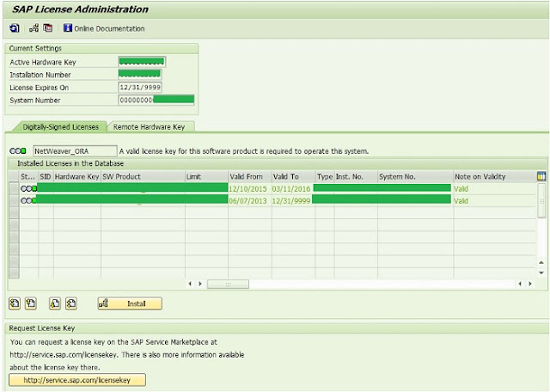Click the install license toolbar icon beside Refresh

(34, 28)
